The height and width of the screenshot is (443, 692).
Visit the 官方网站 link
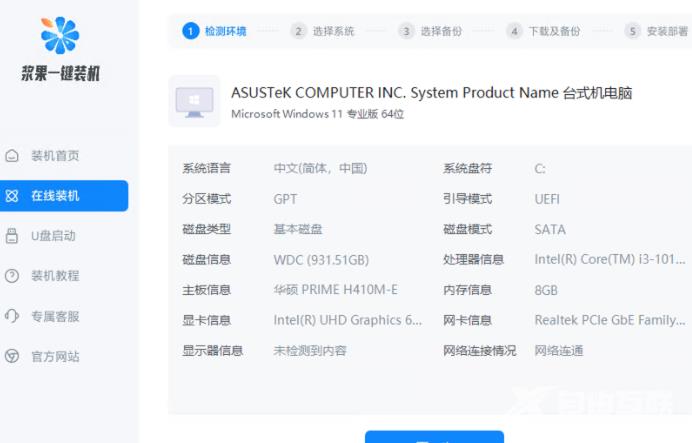click(x=55, y=357)
